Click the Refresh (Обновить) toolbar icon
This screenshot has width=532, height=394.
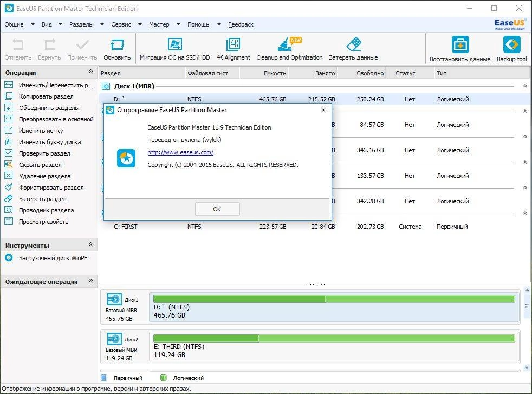[x=117, y=45]
